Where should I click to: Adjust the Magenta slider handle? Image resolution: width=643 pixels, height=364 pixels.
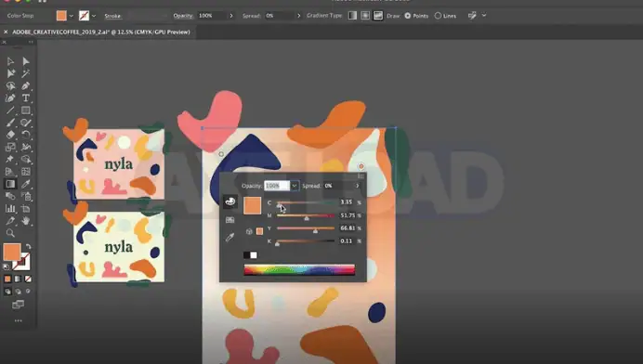tap(307, 218)
